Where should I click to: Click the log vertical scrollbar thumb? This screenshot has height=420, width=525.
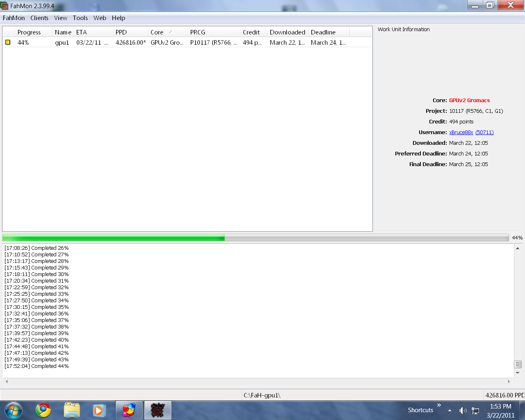click(518, 364)
